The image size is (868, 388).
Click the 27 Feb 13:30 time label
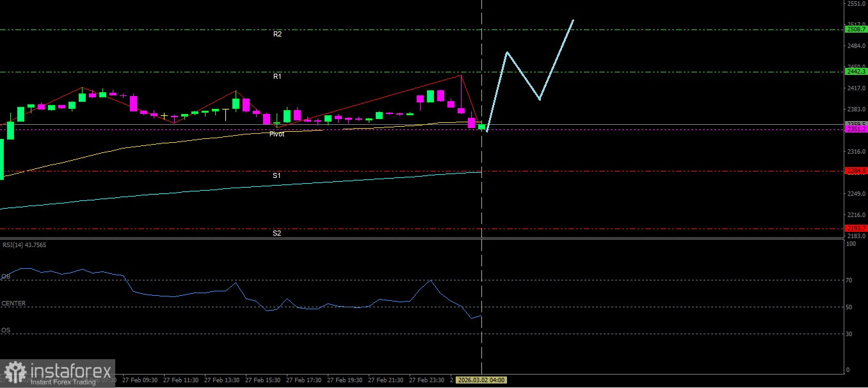(x=222, y=380)
